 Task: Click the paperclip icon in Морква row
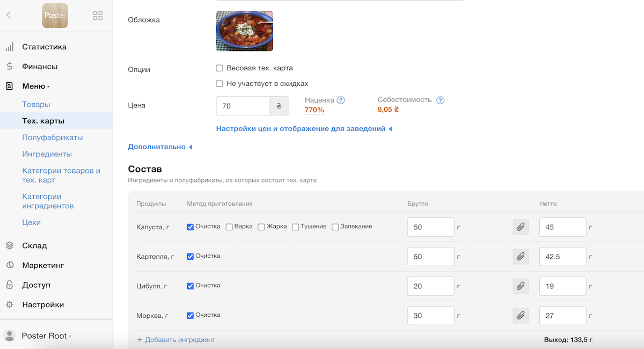coord(520,316)
